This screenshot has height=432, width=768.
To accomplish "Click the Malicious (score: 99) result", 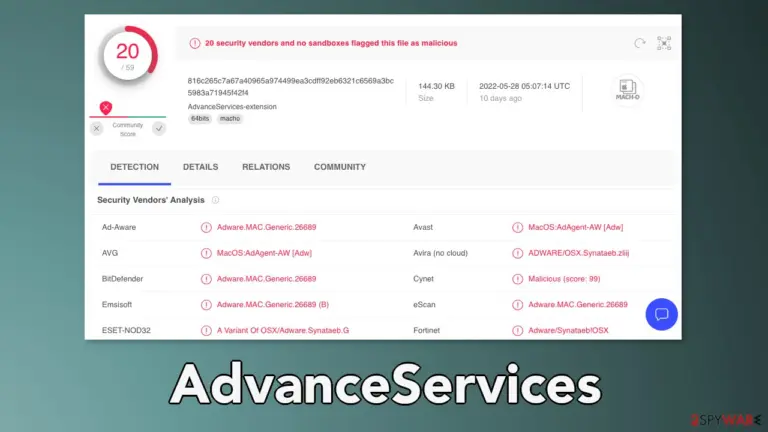I will (x=564, y=279).
